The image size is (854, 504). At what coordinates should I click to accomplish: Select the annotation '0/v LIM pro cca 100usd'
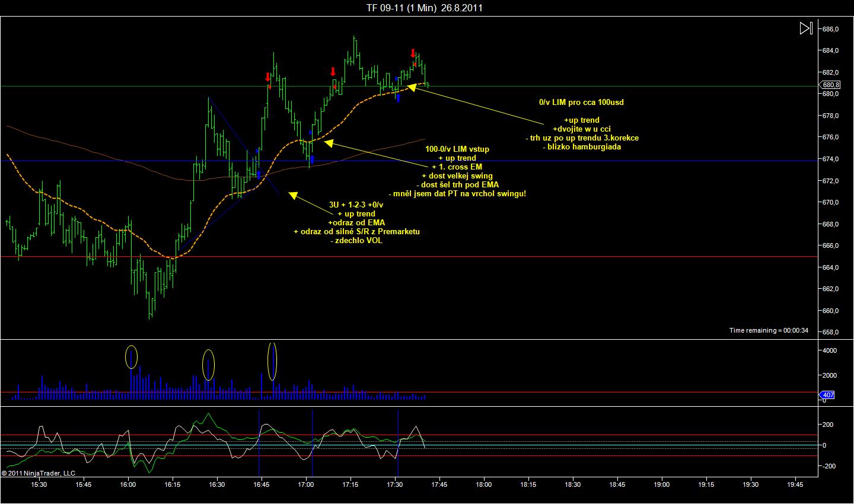(581, 102)
